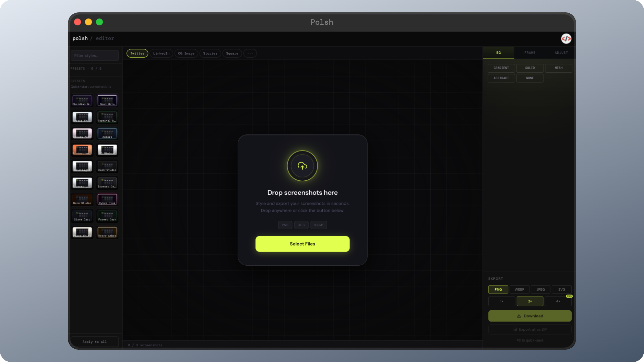Click the yellow minimize window button
Screen dimensions: 644x362
(88, 22)
